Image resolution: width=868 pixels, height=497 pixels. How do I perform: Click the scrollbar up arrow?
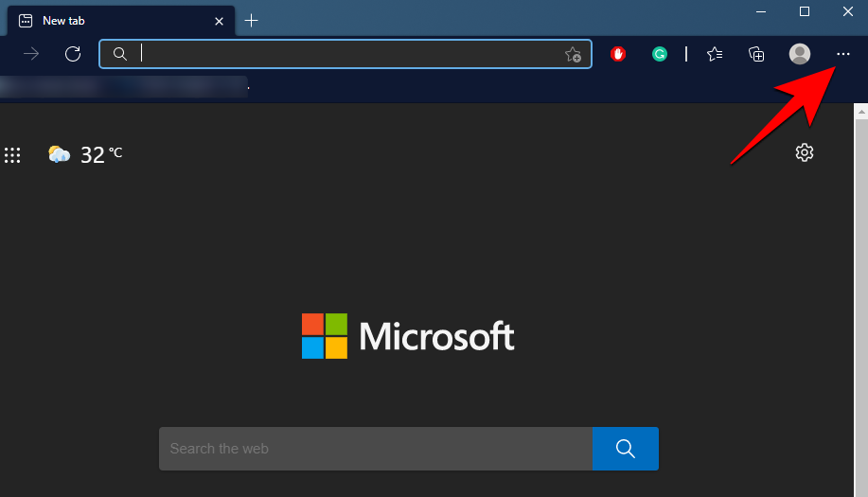pyautogui.click(x=861, y=112)
